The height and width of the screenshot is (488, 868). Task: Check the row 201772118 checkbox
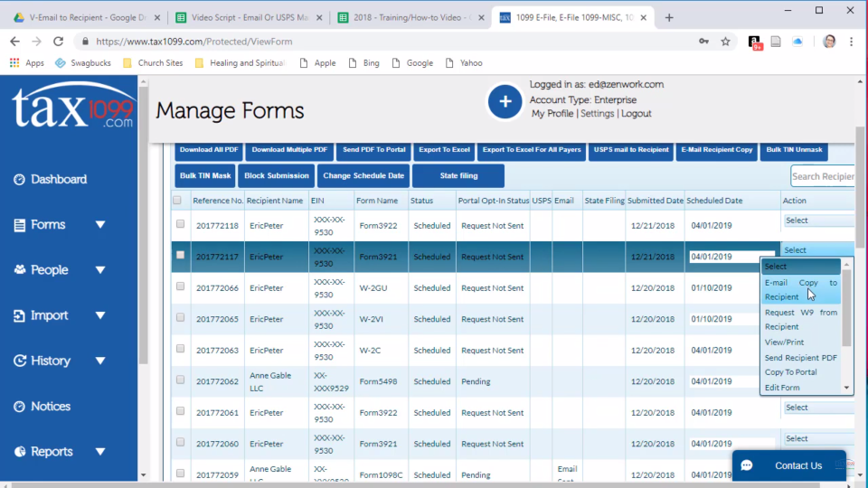(x=181, y=224)
